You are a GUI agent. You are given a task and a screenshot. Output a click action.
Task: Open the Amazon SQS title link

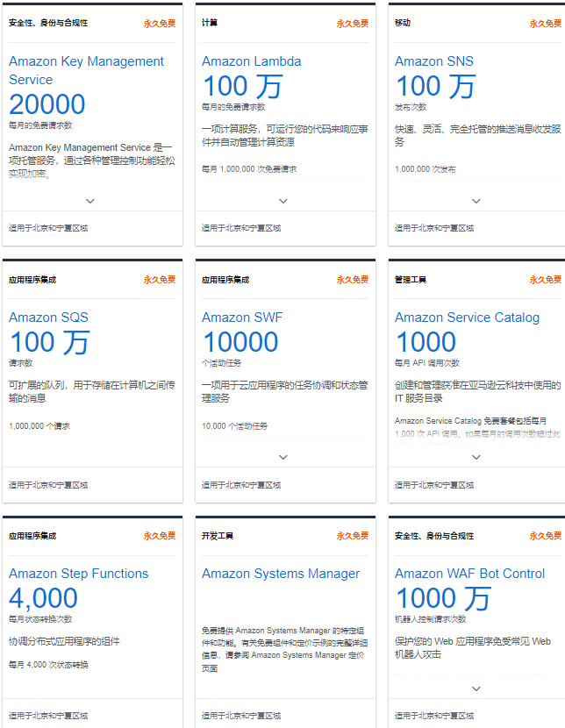[x=48, y=318]
